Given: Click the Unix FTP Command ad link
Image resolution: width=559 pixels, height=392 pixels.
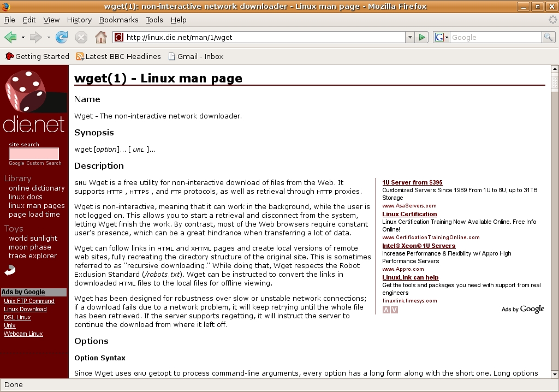Looking at the screenshot, I should (x=29, y=301).
